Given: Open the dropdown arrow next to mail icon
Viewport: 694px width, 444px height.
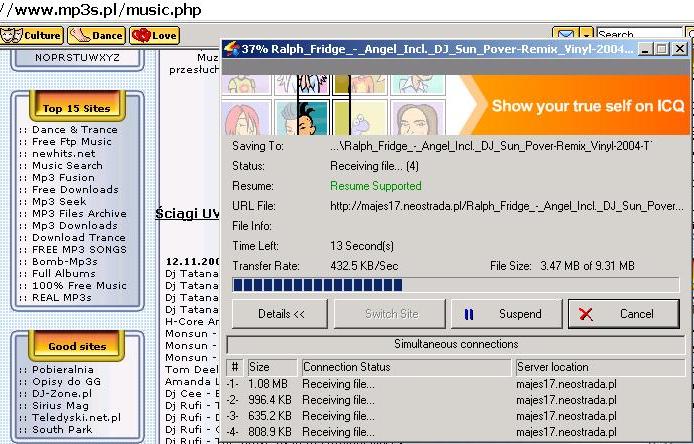Looking at the screenshot, I should [586, 34].
